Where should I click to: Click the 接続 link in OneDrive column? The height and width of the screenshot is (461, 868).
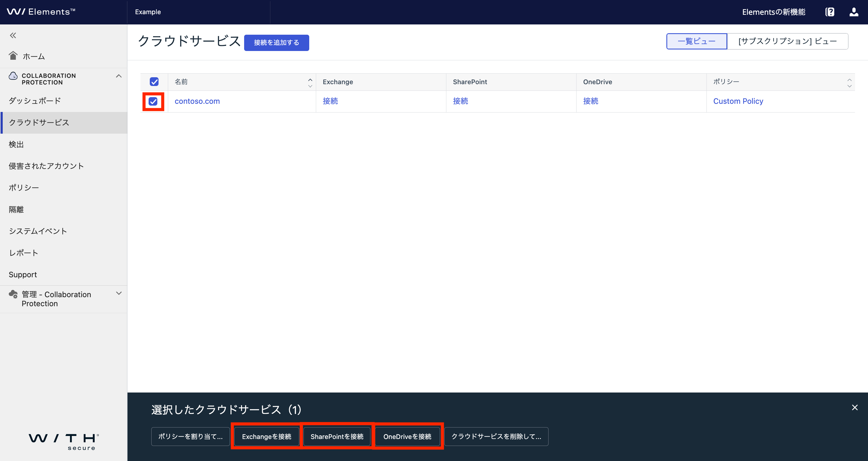(591, 101)
